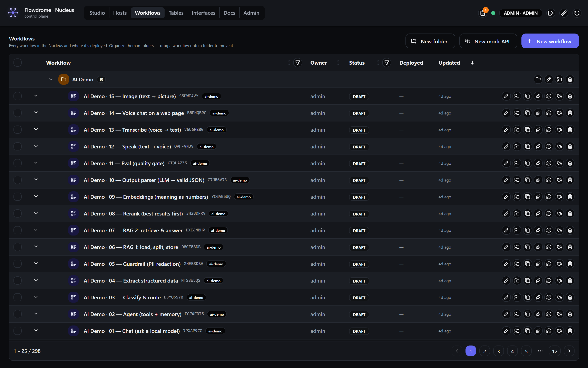This screenshot has height=368, width=588.
Task: Collapse the AI Demo folder chevron
Action: pos(51,79)
